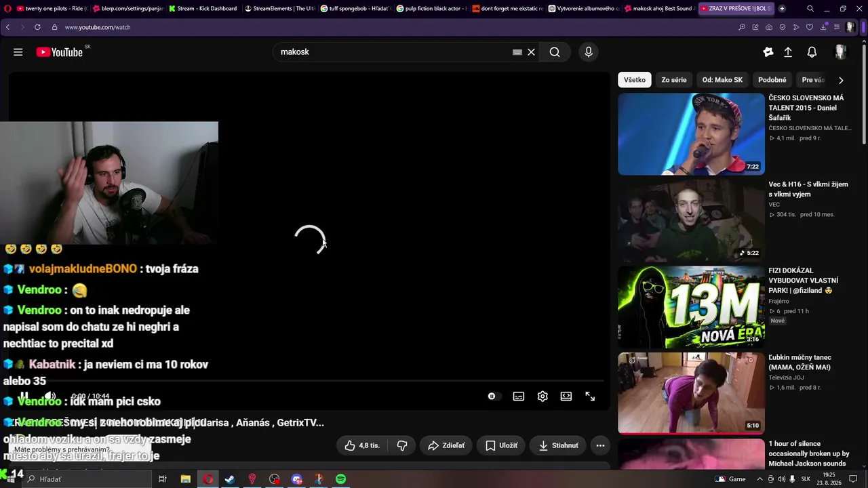Switch to the 'twenty one pilots - Ride' tab
The image size is (868, 488).
[x=51, y=9]
